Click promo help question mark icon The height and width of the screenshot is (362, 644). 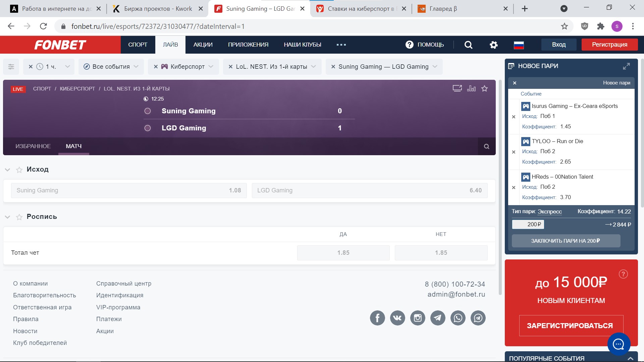[x=623, y=274]
